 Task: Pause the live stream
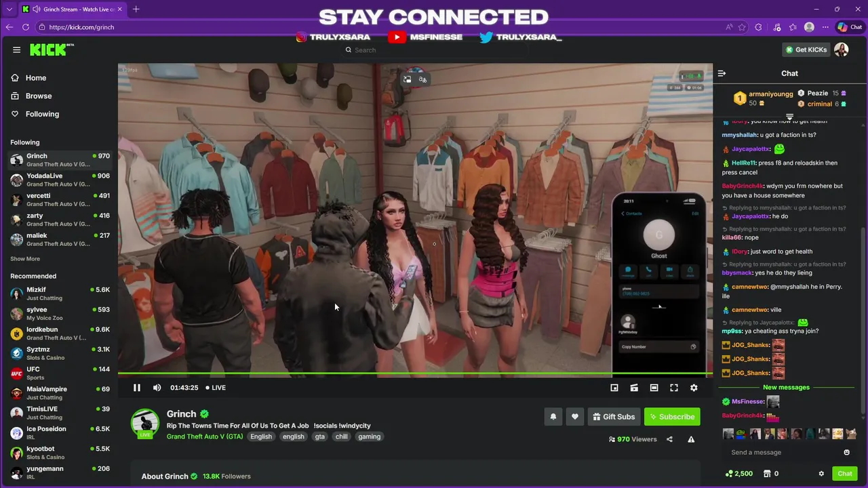pos(136,388)
